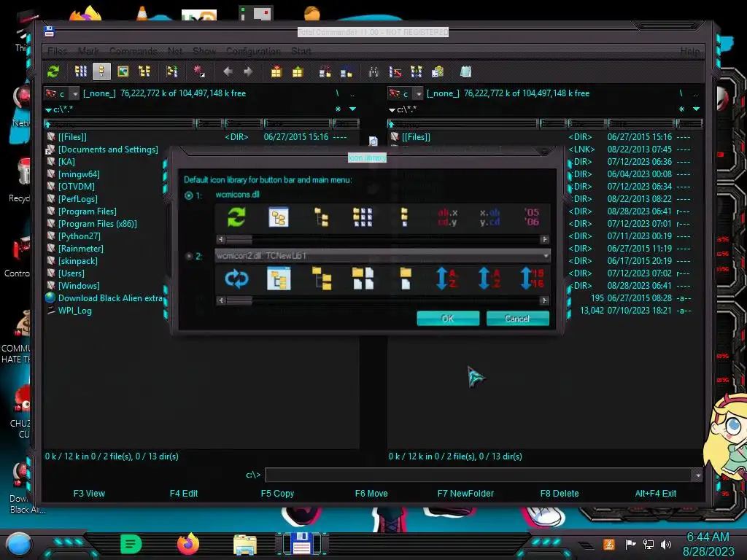Click second library scrollbar right arrow

tap(544, 300)
